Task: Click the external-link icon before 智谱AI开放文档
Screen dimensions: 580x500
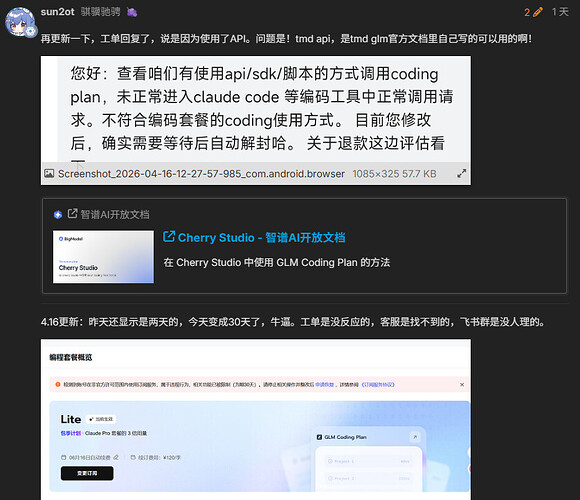Action: (x=72, y=213)
